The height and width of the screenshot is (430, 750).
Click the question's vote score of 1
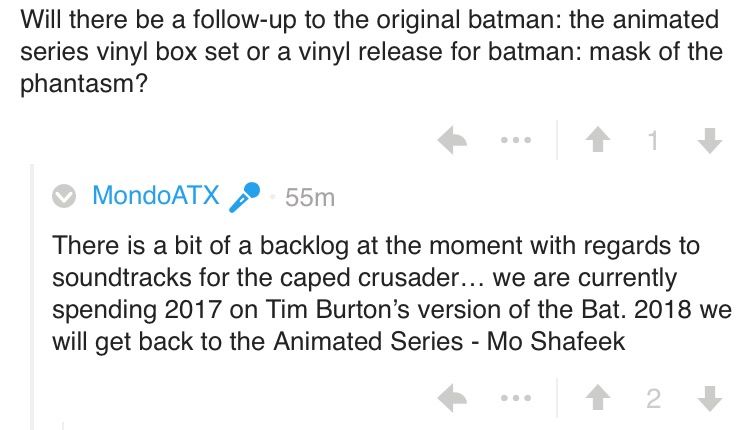coord(653,142)
